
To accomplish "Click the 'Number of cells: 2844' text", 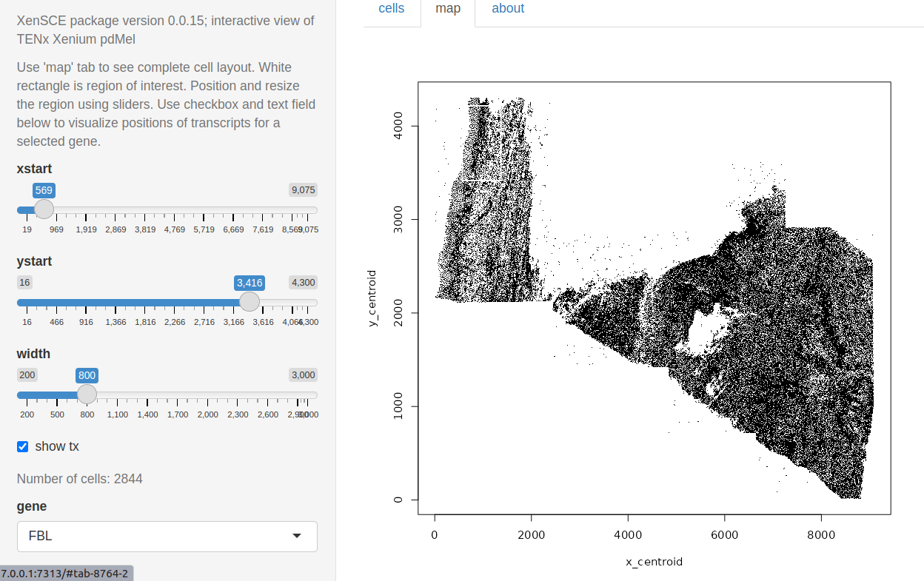I will tap(80, 479).
